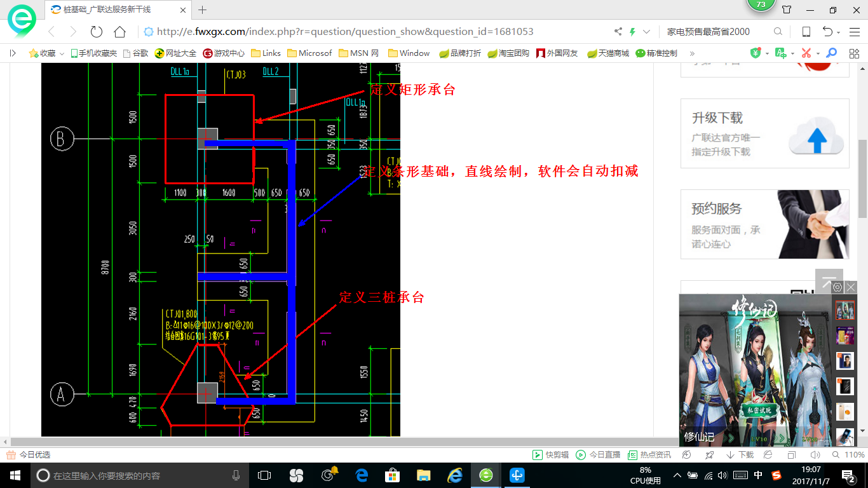Open the MSN 网 bookmark folder
The height and width of the screenshot is (488, 868).
(x=358, y=53)
